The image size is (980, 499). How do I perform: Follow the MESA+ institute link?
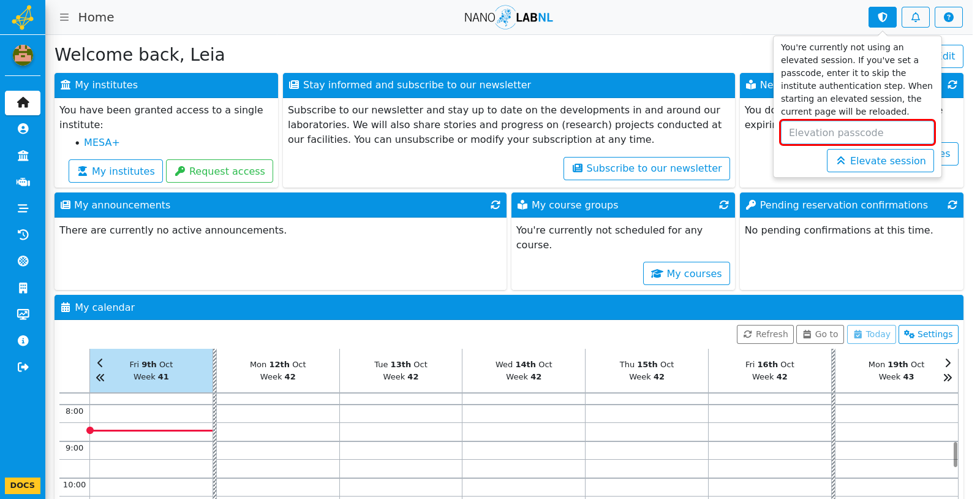(x=102, y=142)
